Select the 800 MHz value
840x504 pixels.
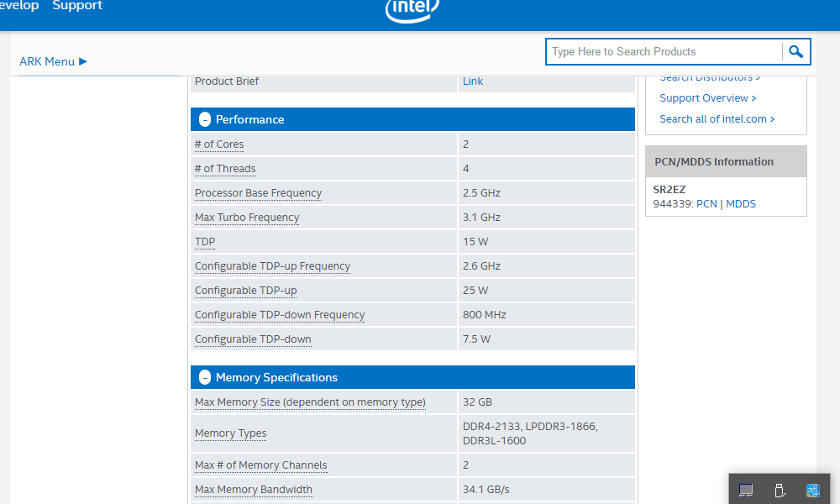[485, 315]
